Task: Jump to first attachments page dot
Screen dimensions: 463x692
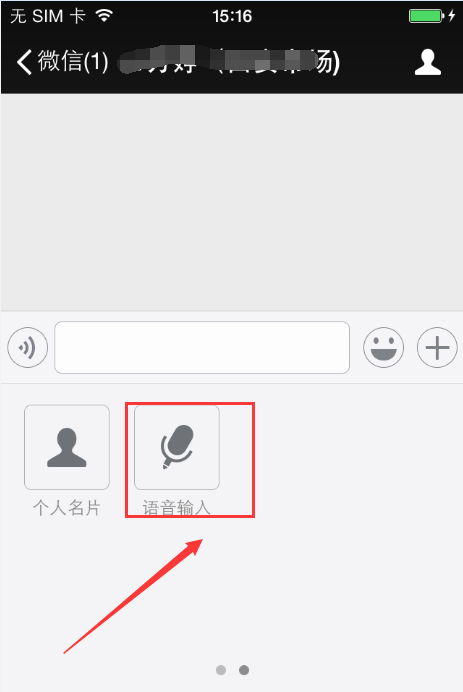Action: (221, 670)
